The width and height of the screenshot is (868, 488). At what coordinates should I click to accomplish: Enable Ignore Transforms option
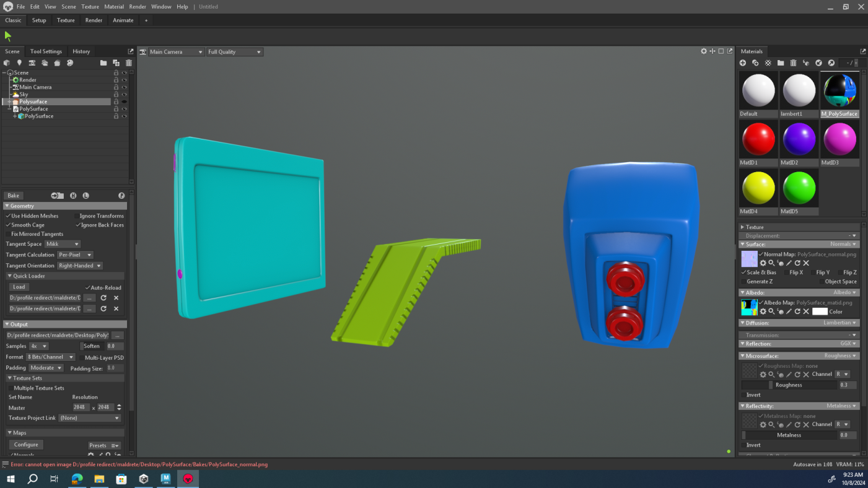coord(77,216)
